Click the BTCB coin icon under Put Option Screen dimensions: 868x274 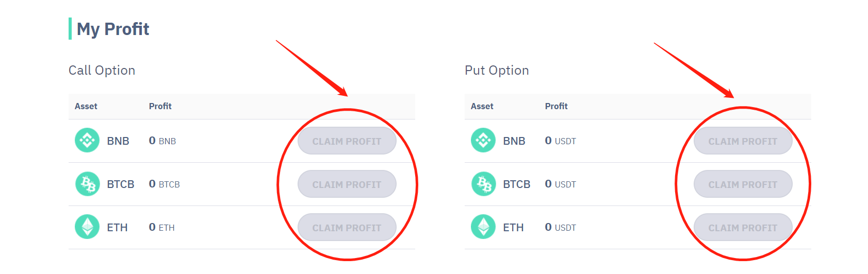(x=483, y=184)
